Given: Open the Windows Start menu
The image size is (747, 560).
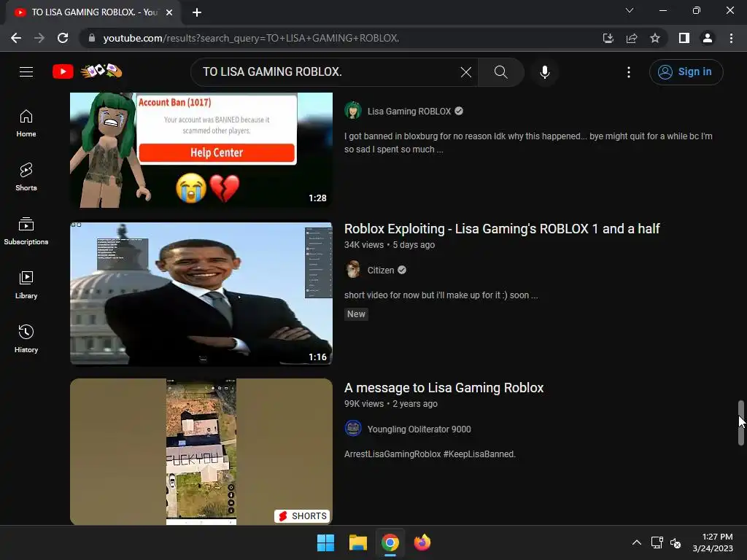Looking at the screenshot, I should (326, 542).
